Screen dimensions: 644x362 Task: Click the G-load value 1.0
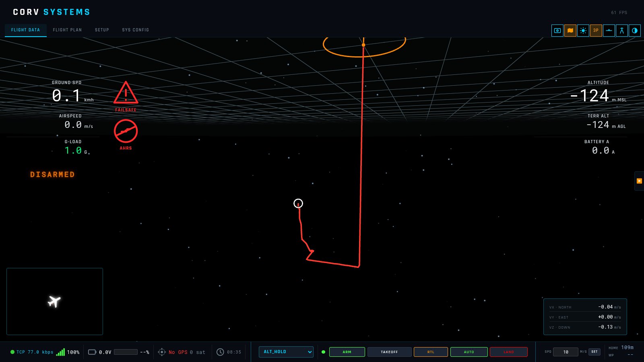point(73,150)
